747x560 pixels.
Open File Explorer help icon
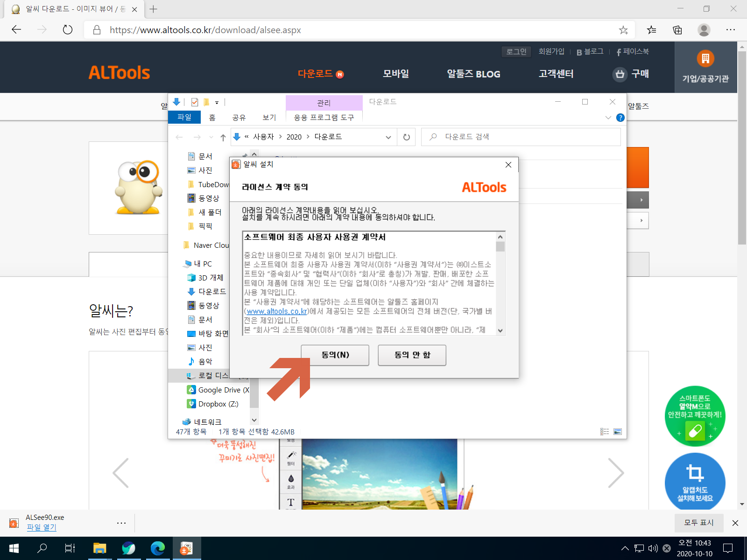tap(620, 118)
